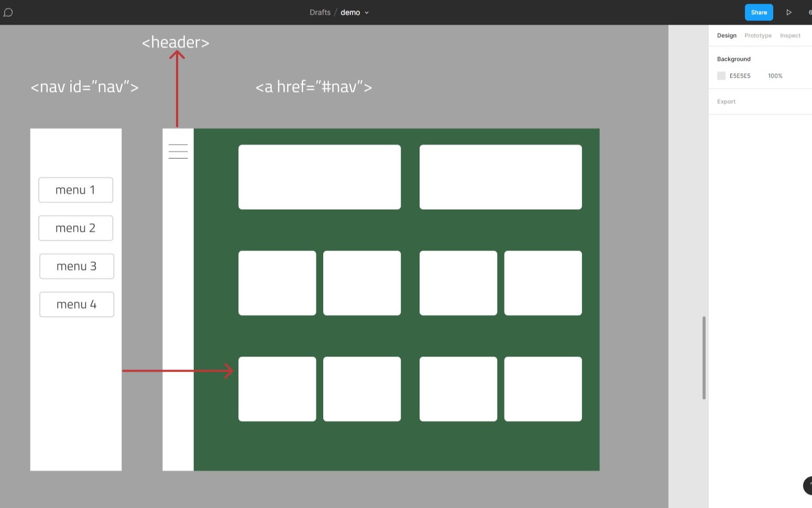Select the <a href="#nav"> text label
This screenshot has width=812, height=508.
(x=314, y=87)
